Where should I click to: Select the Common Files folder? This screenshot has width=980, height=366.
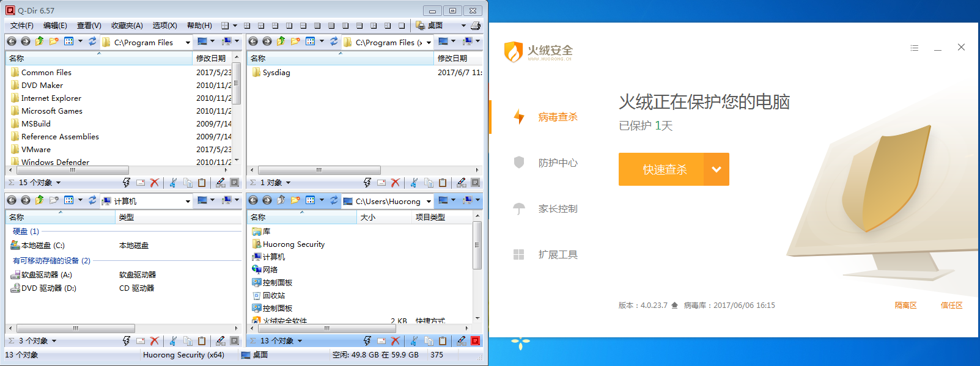click(x=41, y=72)
